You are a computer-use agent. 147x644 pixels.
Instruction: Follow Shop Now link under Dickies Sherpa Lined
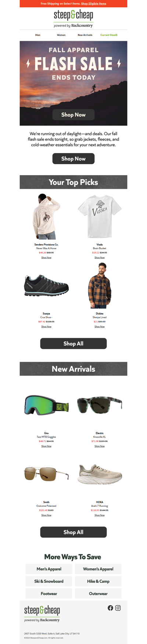click(x=100, y=326)
